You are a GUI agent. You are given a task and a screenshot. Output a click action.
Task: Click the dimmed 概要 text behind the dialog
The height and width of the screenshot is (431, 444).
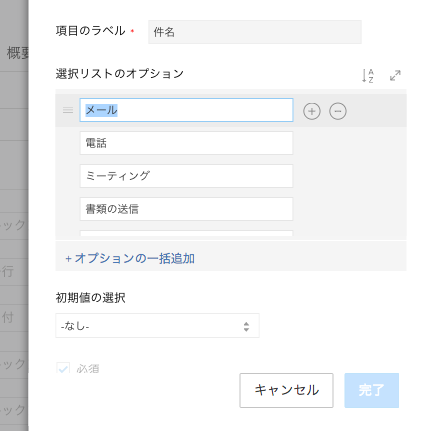[18, 53]
